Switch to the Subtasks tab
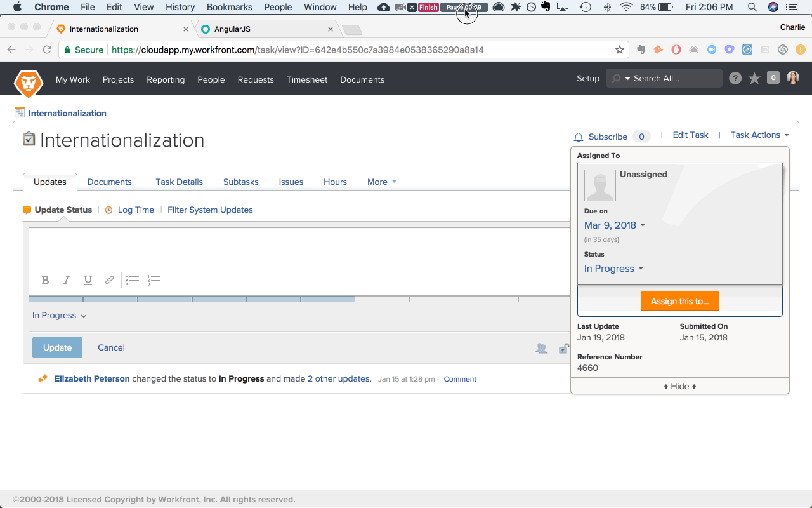This screenshot has height=508, width=812. click(241, 182)
